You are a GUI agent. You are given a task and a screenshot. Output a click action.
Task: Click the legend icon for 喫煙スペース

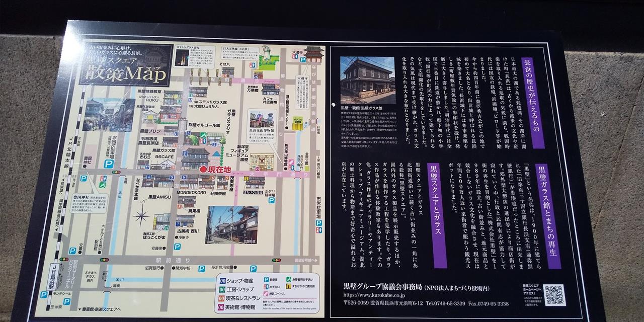266,294
